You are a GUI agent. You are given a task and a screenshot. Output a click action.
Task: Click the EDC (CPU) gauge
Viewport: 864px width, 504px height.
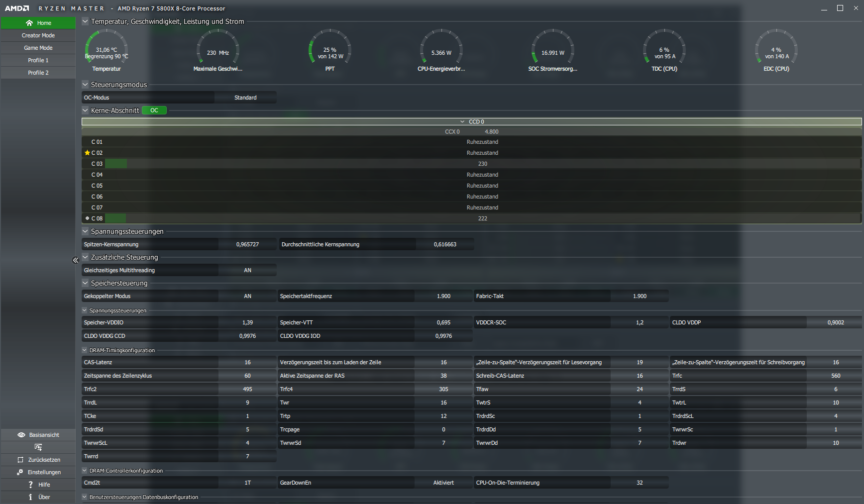(776, 51)
